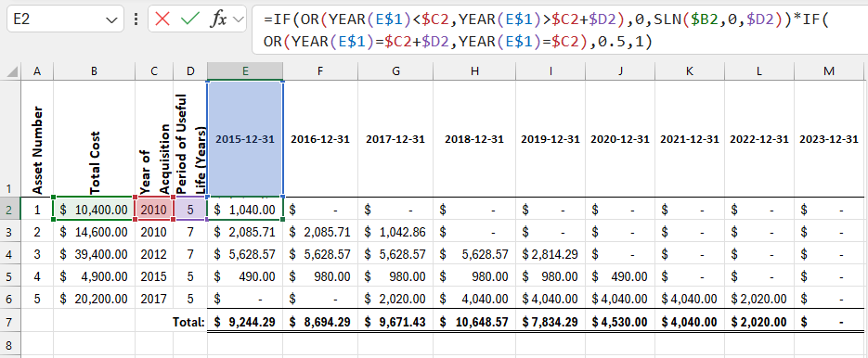This screenshot has height=358, width=868.
Task: Select row 6 header
Action: (10, 299)
